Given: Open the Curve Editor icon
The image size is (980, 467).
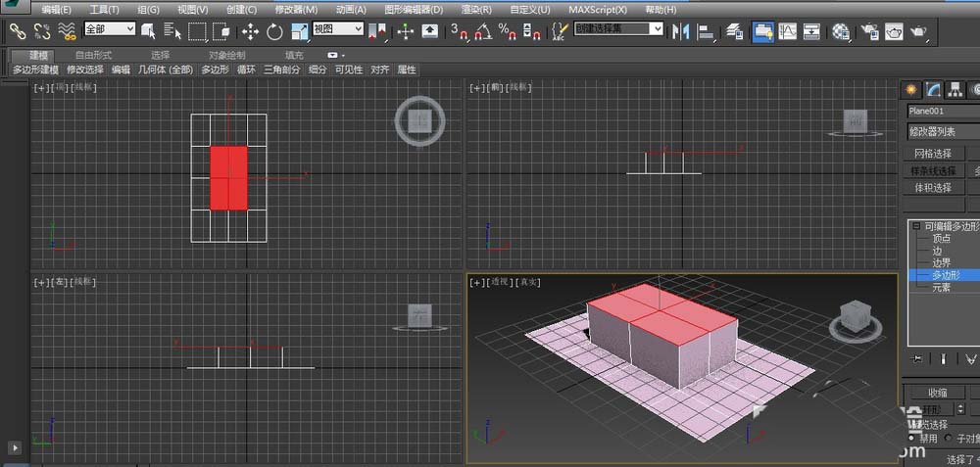Looking at the screenshot, I should (x=788, y=31).
